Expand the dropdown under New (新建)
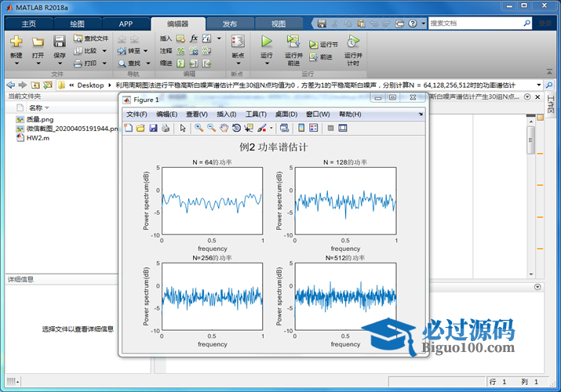Image resolution: width=561 pixels, height=392 pixels. point(16,64)
